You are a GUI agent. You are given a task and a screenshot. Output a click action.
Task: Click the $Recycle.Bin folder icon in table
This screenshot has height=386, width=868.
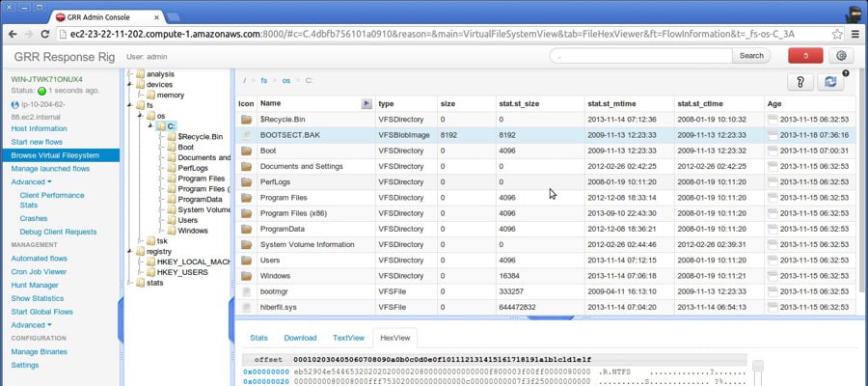point(246,119)
